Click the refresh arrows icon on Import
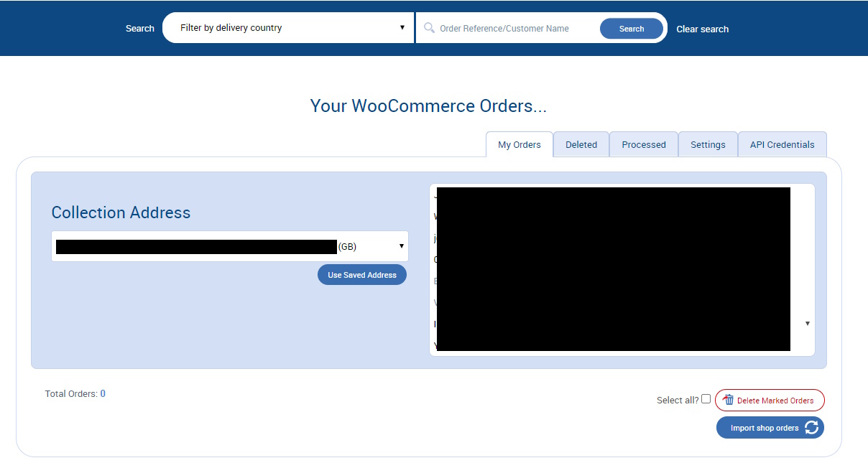 tap(811, 428)
